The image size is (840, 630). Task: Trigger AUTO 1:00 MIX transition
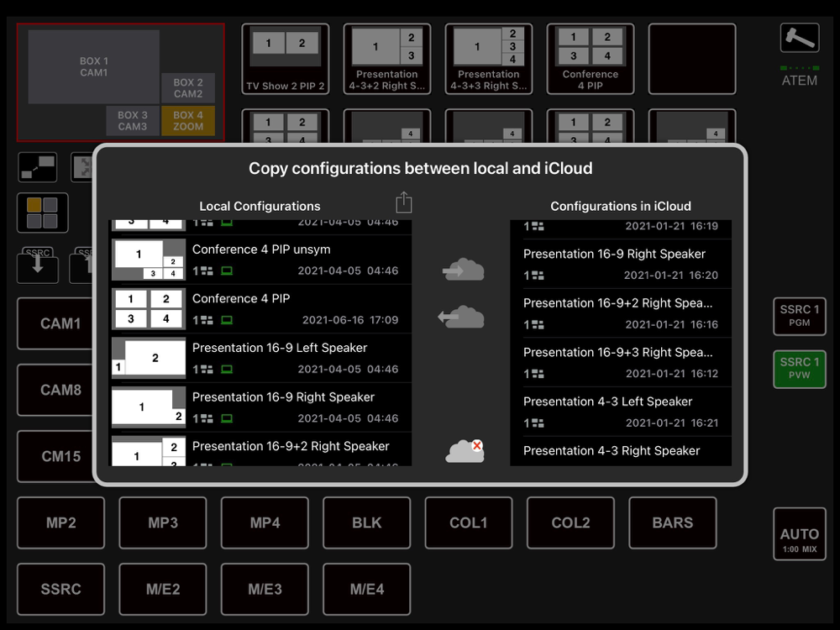(x=800, y=534)
